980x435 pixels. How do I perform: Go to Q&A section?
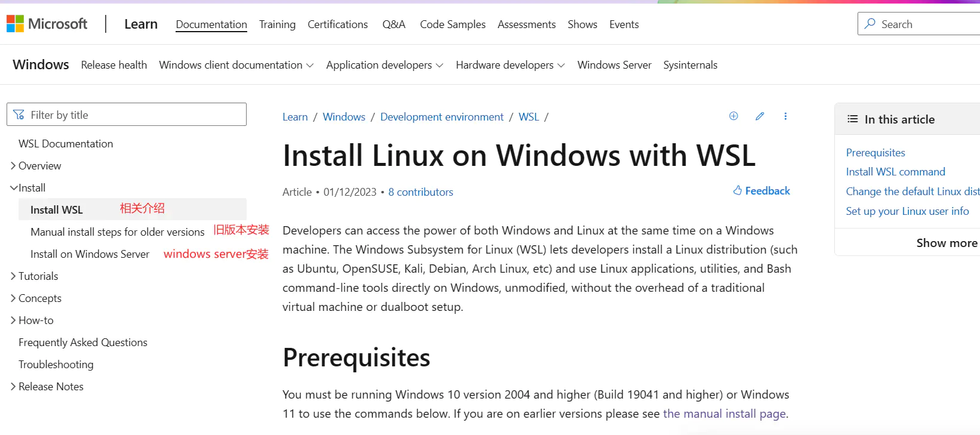coord(394,24)
